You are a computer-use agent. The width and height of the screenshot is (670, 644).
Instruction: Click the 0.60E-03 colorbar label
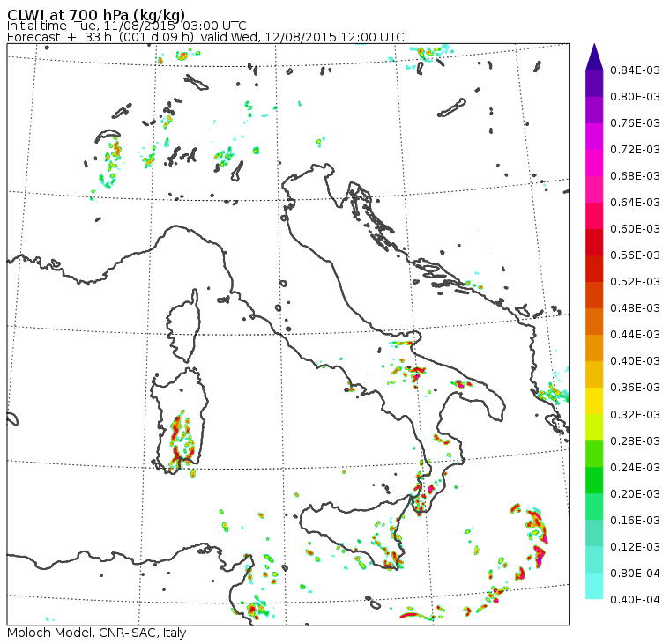(x=635, y=229)
